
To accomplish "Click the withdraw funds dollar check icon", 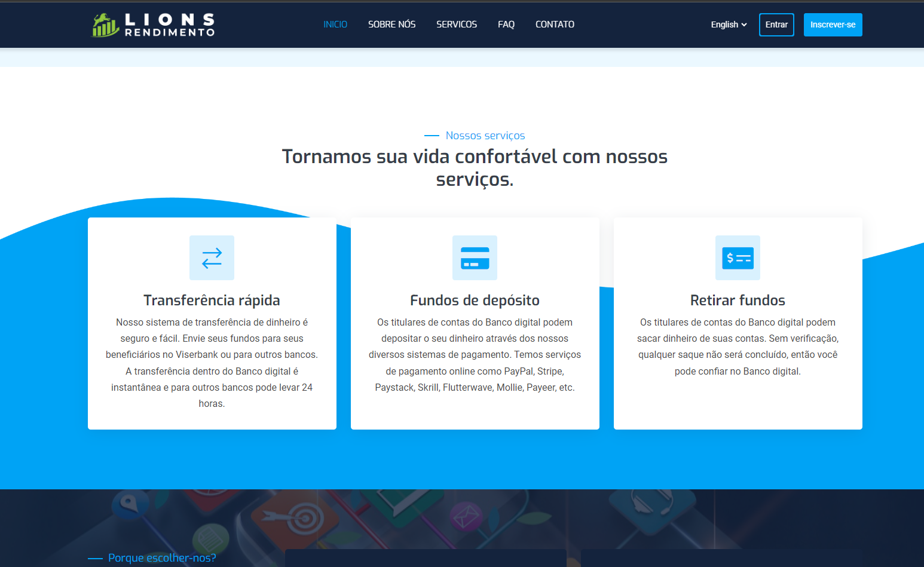I will [738, 258].
